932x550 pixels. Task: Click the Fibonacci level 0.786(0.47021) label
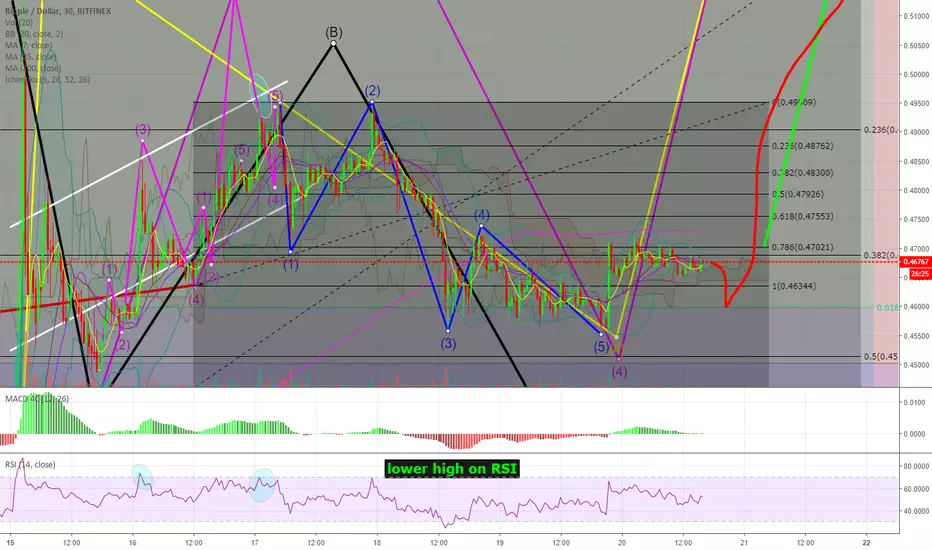(802, 247)
